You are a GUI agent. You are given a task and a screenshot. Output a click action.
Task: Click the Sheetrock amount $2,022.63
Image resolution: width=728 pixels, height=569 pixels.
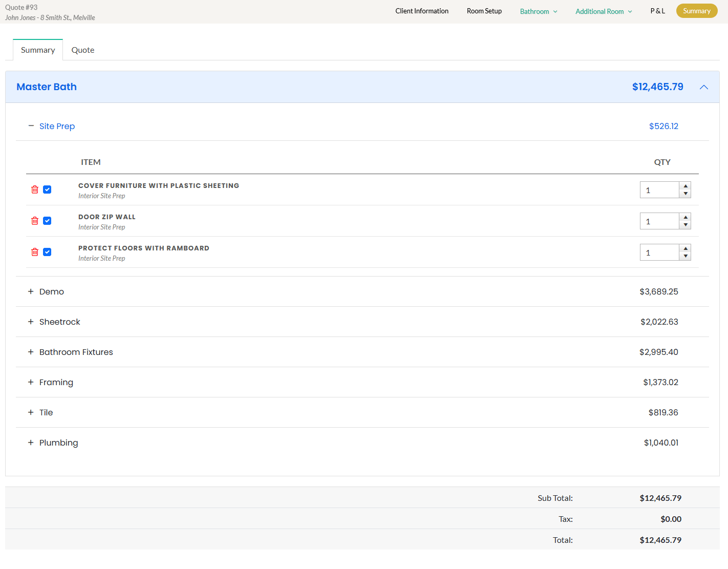tap(659, 322)
